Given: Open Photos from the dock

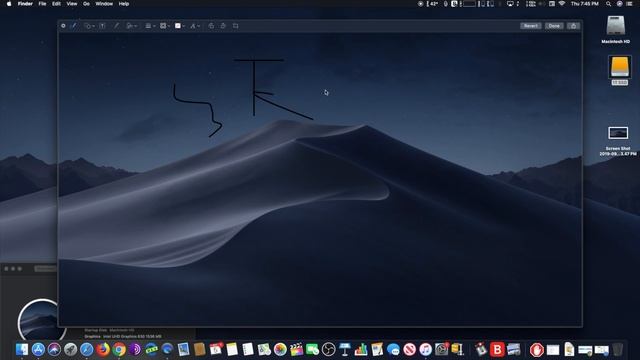Looking at the screenshot, I should click(280, 349).
